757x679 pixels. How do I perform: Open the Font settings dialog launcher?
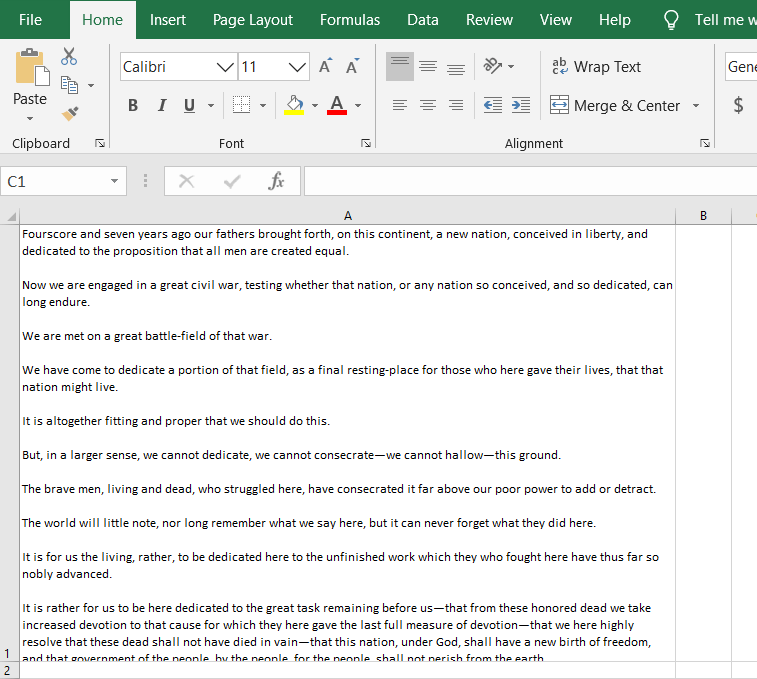[x=366, y=143]
